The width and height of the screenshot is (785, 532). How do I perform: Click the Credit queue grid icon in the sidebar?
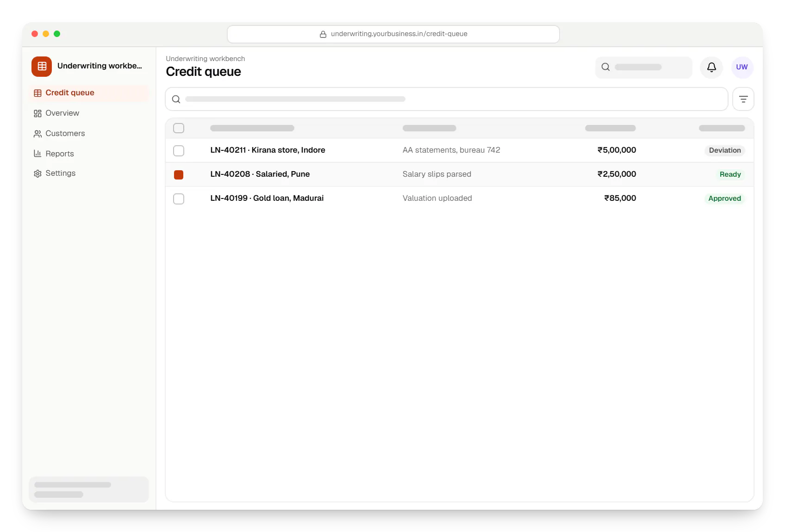[x=38, y=93]
